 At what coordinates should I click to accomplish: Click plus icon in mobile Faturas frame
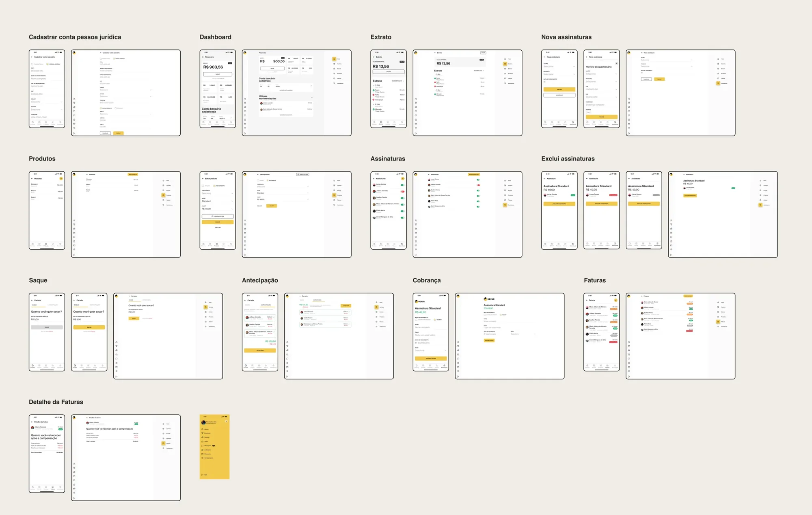[x=616, y=300]
